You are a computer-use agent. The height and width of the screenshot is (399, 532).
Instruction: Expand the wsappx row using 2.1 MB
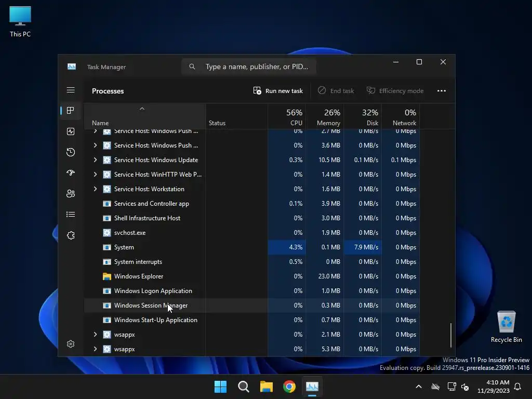pyautogui.click(x=96, y=335)
